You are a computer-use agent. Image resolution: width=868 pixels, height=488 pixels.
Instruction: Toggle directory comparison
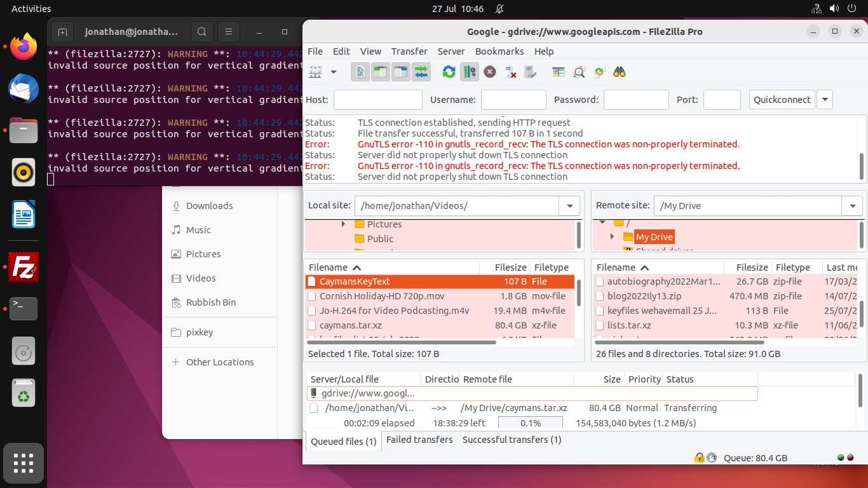(x=579, y=72)
